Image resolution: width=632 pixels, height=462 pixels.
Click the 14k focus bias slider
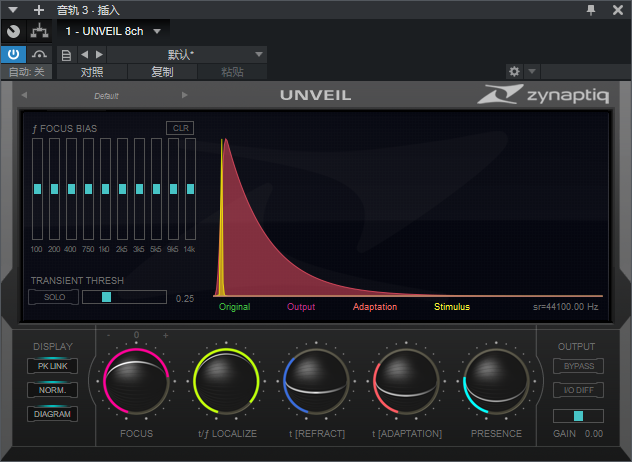(190, 189)
